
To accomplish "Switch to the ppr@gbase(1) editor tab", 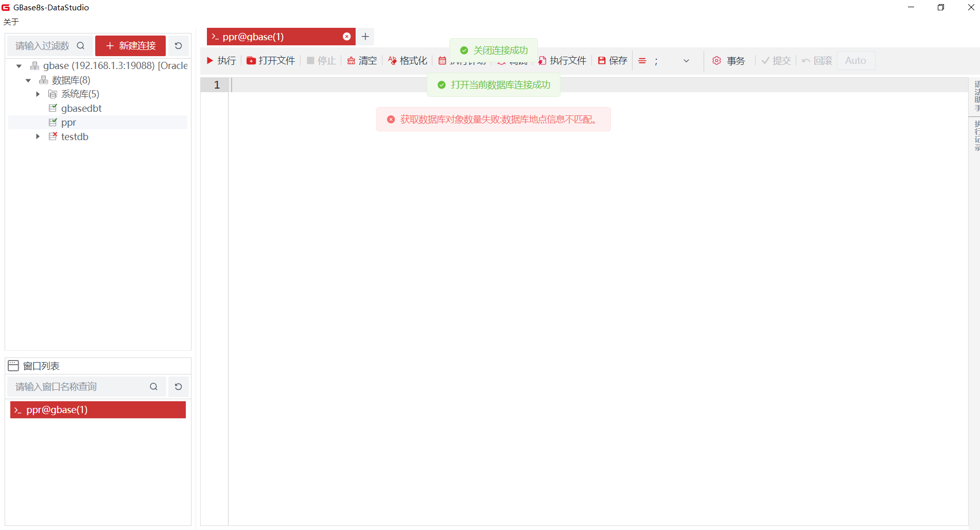I will (281, 37).
